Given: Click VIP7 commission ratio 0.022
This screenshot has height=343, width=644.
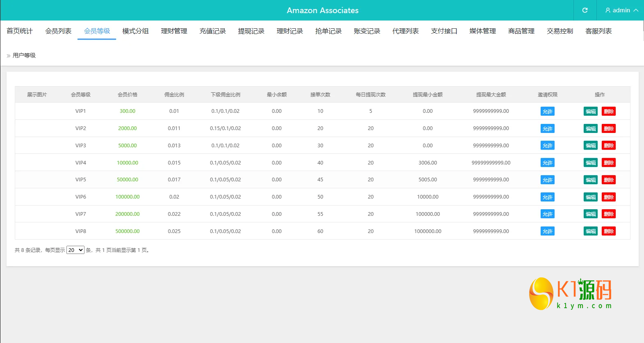Looking at the screenshot, I should [x=174, y=214].
